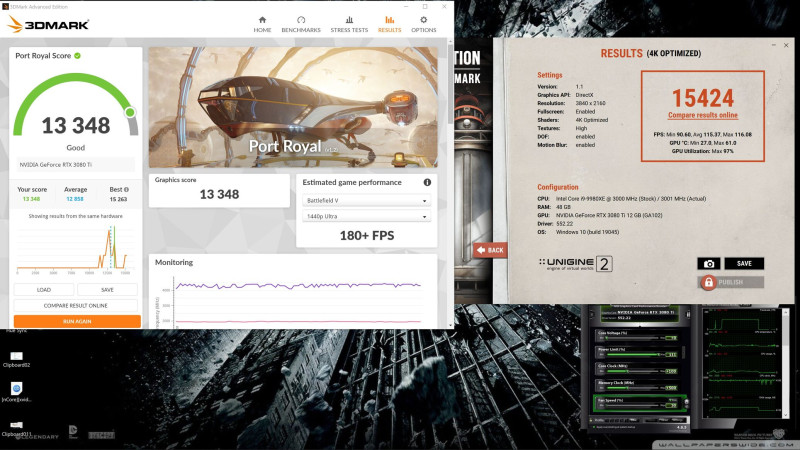
Task: Switch to the Results tab in 3DMark
Action: (389, 24)
